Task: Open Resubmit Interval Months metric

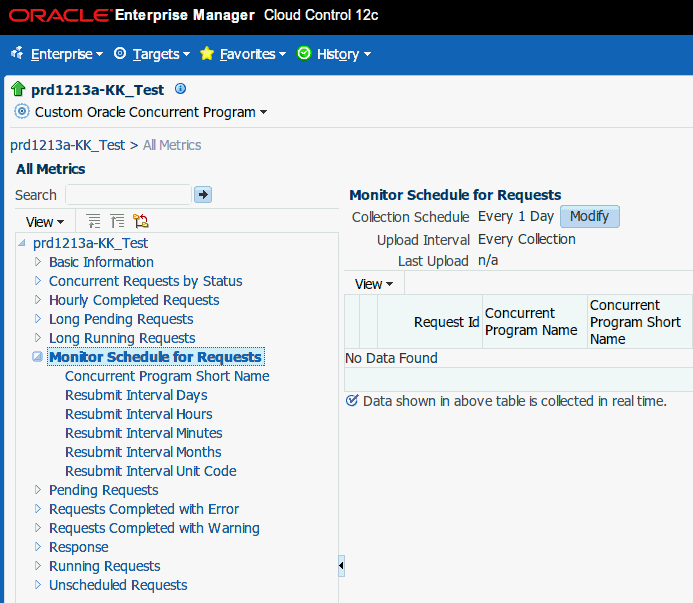Action: [143, 452]
